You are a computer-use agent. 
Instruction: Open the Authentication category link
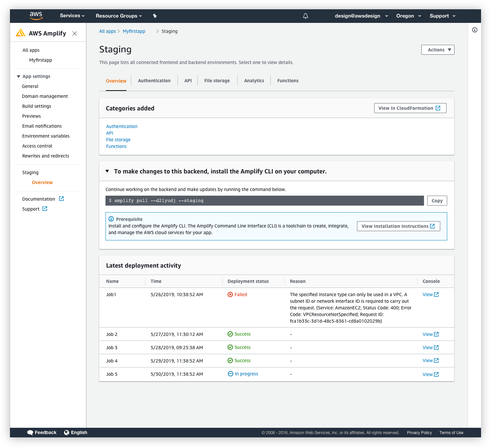click(x=122, y=126)
